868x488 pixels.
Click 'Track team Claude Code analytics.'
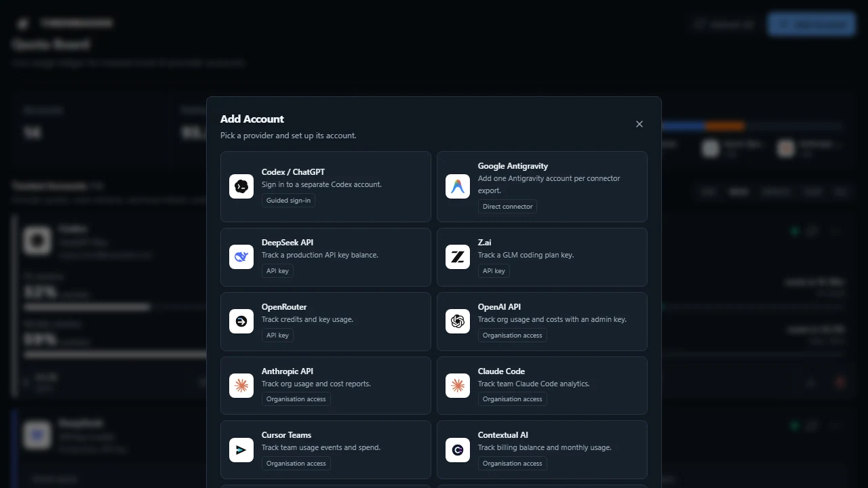tap(534, 384)
